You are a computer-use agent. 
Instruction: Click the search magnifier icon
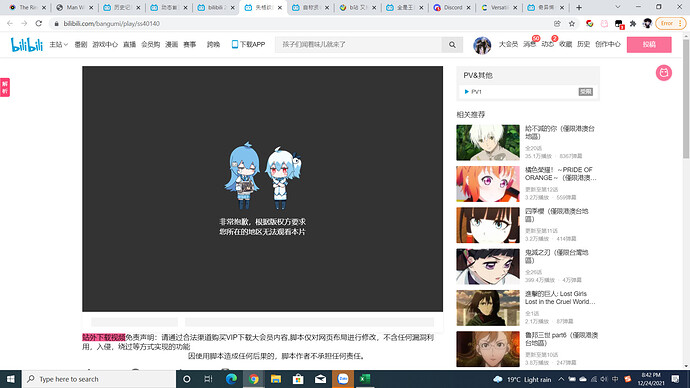tap(452, 44)
